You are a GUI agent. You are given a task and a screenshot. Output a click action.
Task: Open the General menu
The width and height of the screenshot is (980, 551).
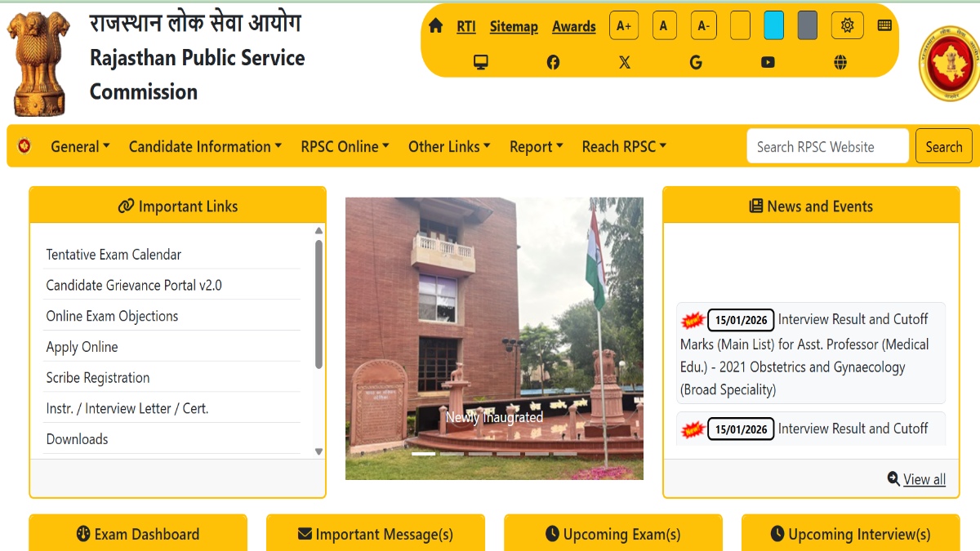[80, 147]
